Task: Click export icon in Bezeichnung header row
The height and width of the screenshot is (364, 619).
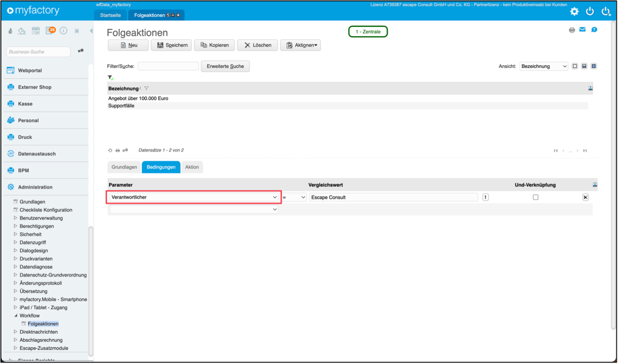Action: 590,88
